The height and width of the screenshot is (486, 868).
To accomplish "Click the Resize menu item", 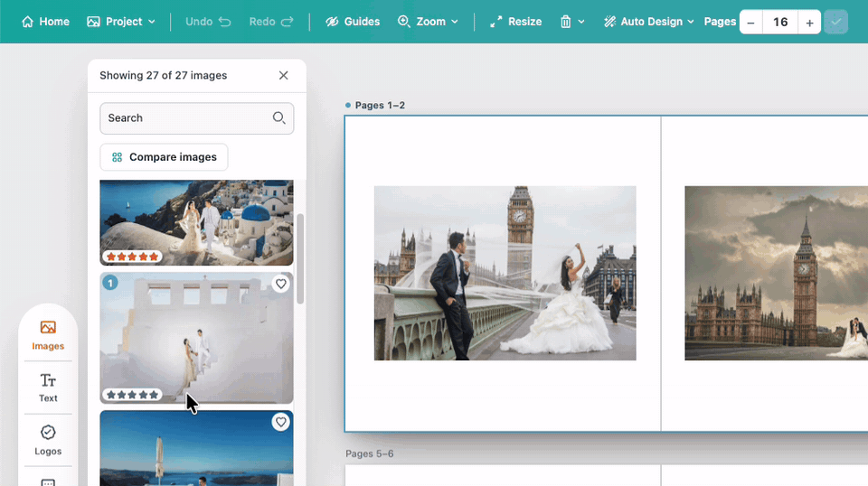I will pyautogui.click(x=515, y=22).
